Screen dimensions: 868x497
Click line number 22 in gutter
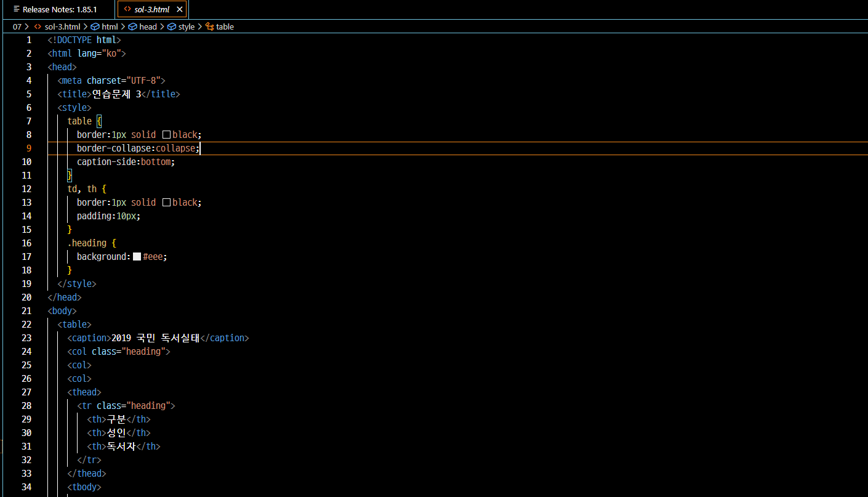(x=26, y=325)
